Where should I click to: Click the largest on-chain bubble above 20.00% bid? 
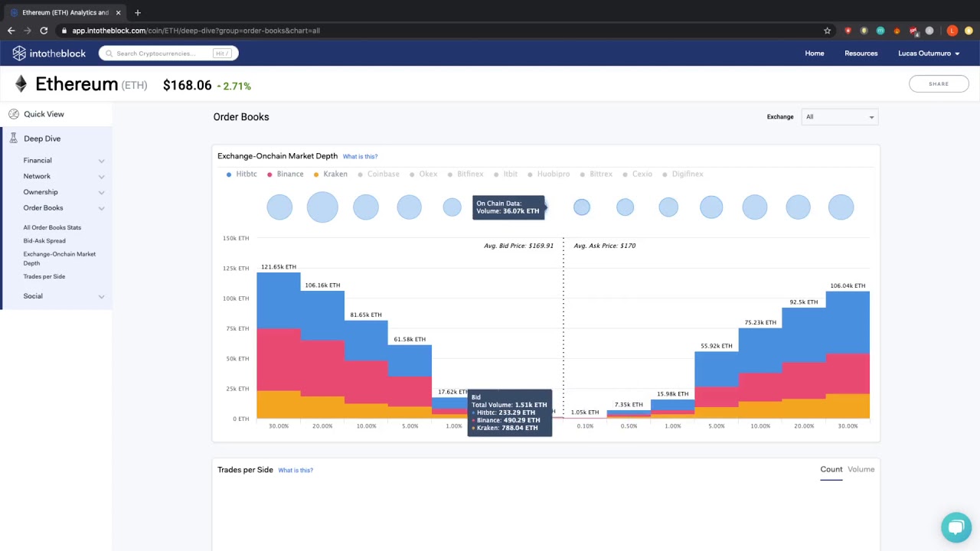point(322,207)
